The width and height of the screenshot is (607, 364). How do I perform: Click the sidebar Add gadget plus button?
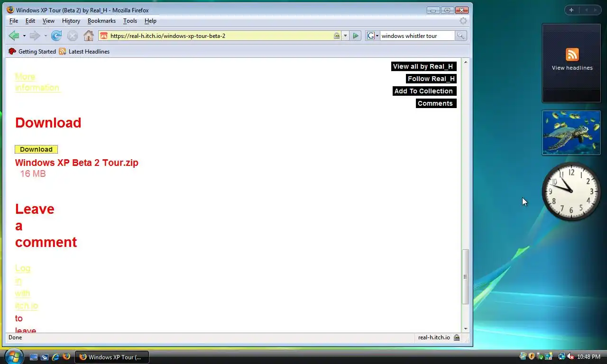coord(571,10)
